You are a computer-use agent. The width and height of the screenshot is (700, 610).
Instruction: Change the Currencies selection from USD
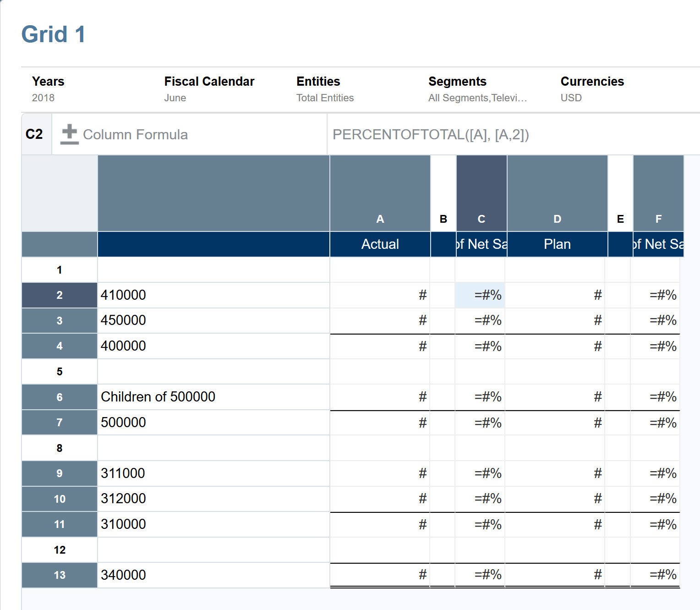[x=571, y=98]
